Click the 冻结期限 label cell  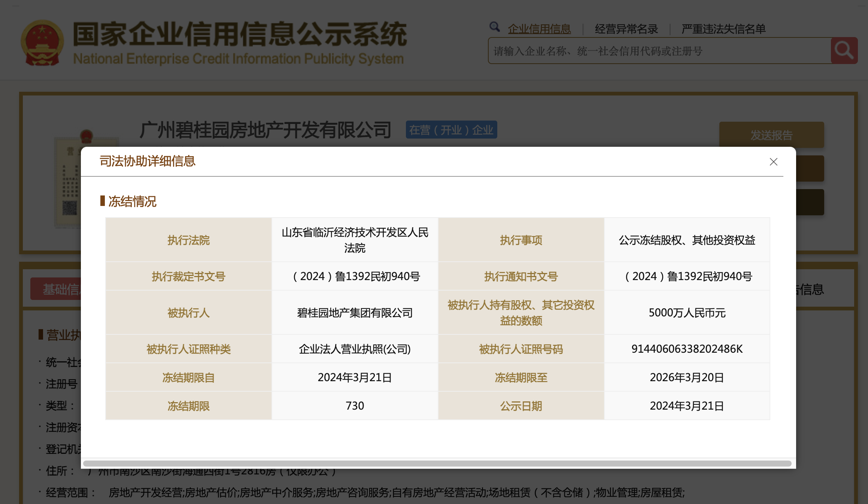click(x=189, y=406)
